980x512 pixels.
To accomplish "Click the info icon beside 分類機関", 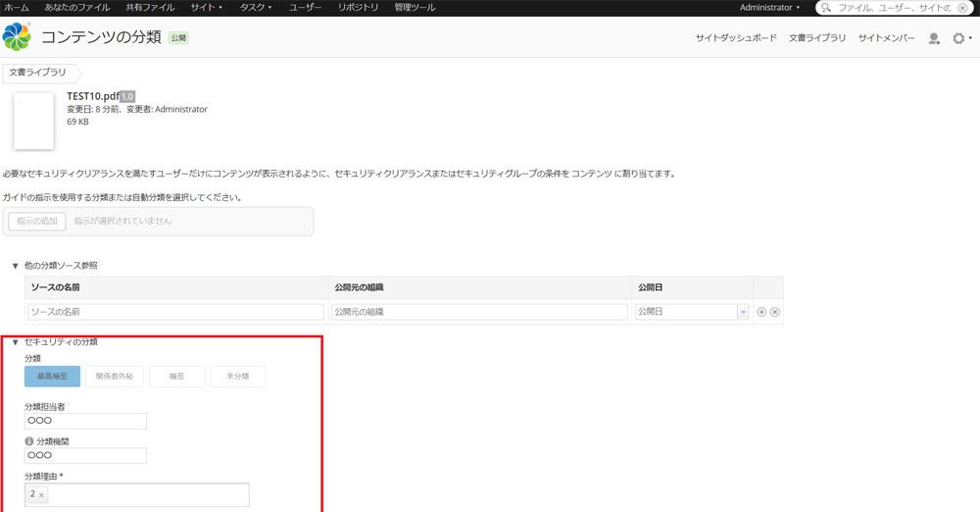I will pos(28,441).
